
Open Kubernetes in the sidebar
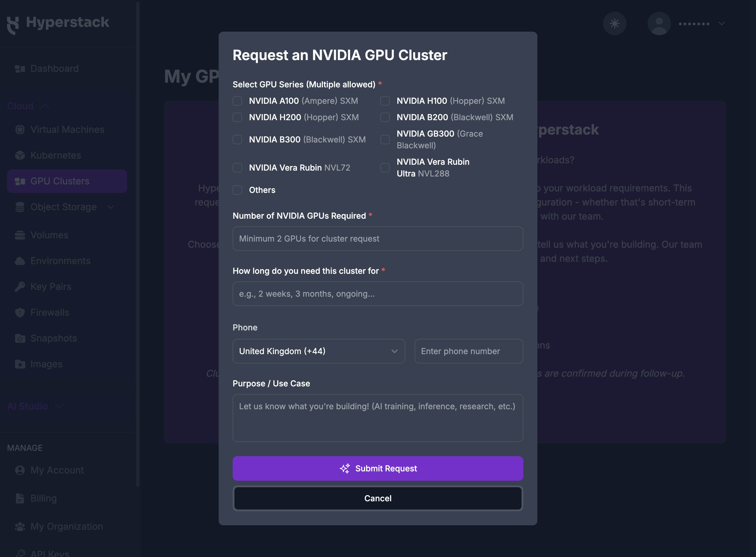pyautogui.click(x=67, y=155)
